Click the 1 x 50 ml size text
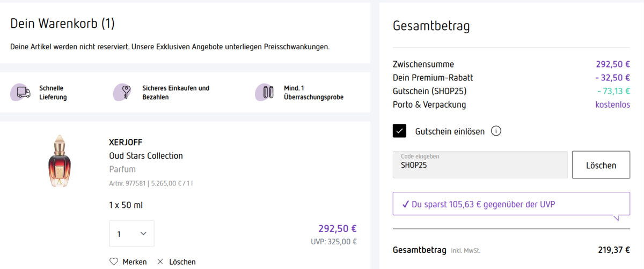 point(126,205)
